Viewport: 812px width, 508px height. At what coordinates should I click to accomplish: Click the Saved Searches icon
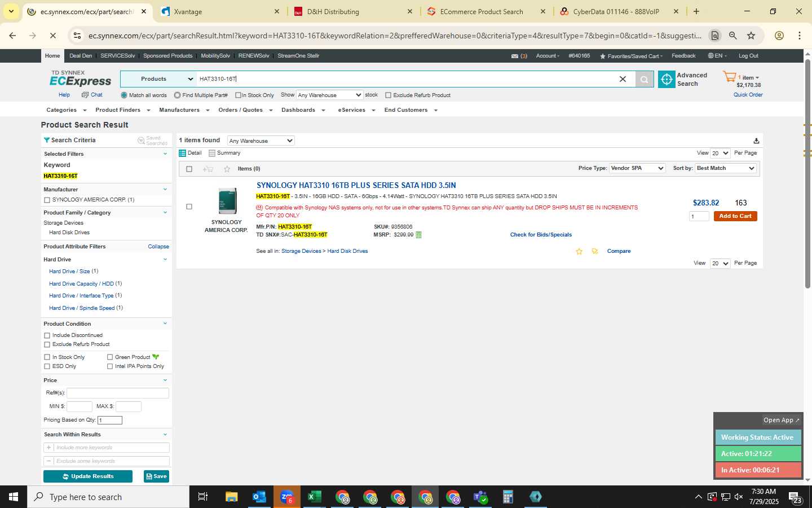(141, 141)
